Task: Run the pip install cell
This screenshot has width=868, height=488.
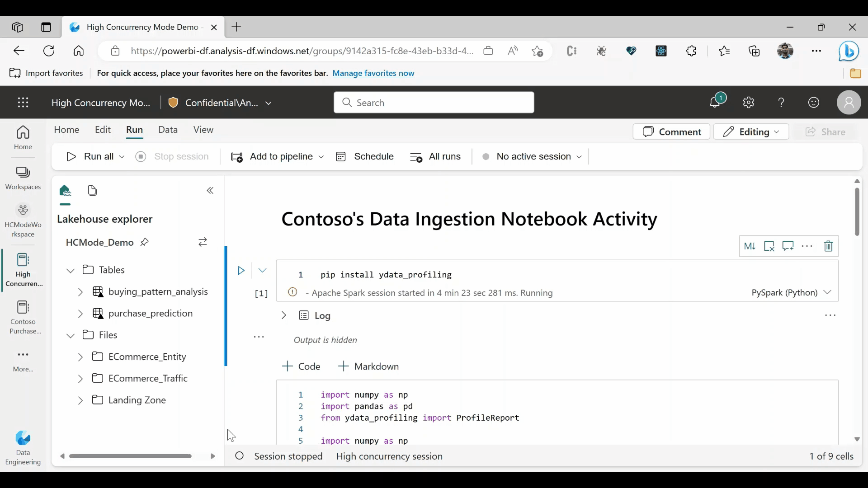Action: coord(241,271)
